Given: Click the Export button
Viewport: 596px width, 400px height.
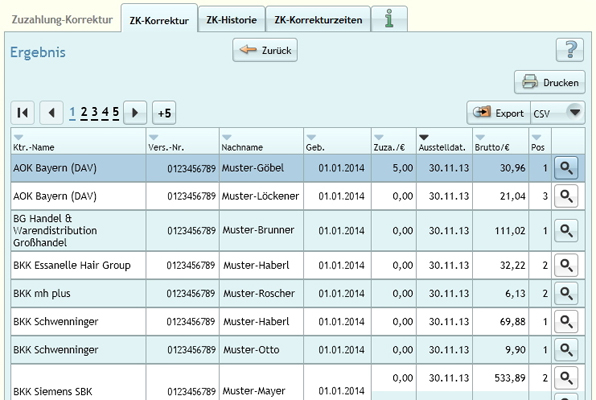Looking at the screenshot, I should tap(498, 113).
